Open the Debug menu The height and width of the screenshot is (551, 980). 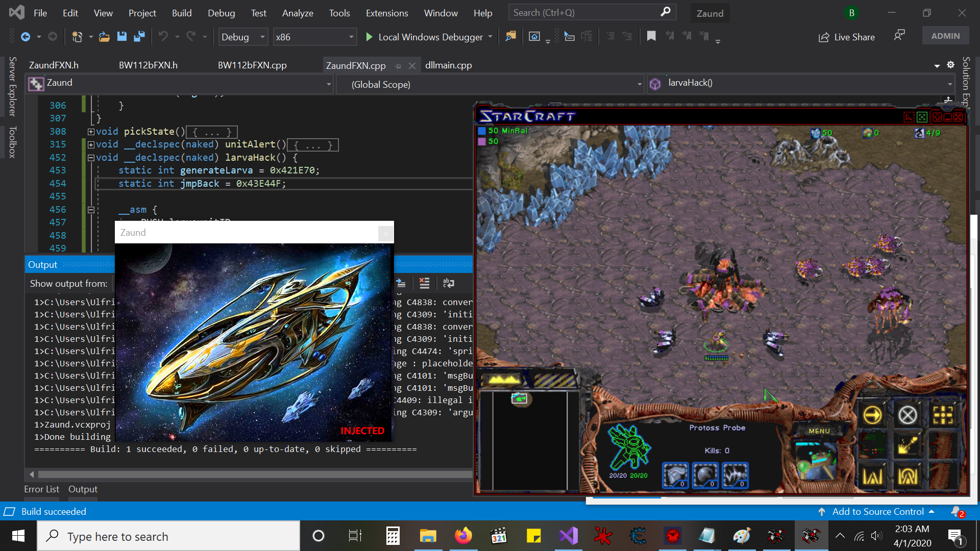click(x=221, y=13)
